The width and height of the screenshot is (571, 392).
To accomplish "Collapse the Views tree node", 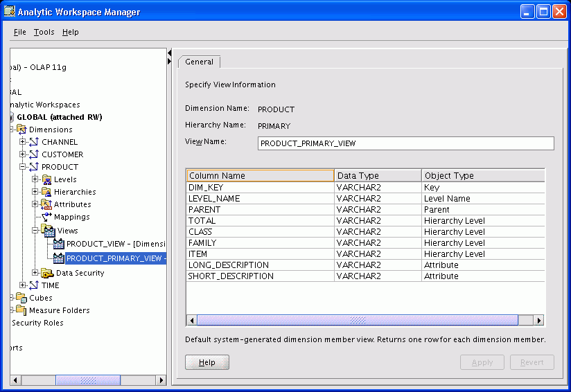I will 35,231.
